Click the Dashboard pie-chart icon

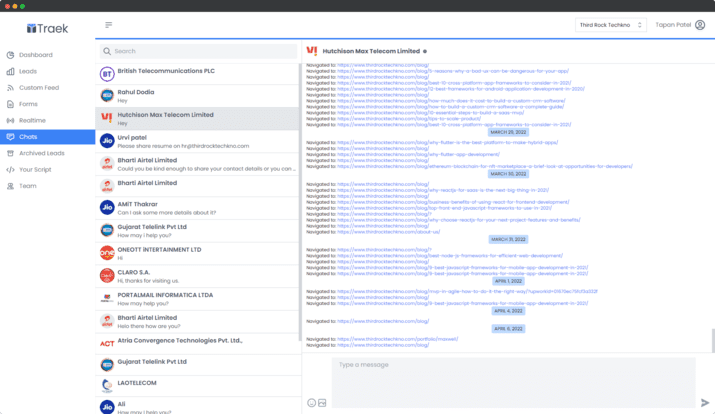point(10,55)
